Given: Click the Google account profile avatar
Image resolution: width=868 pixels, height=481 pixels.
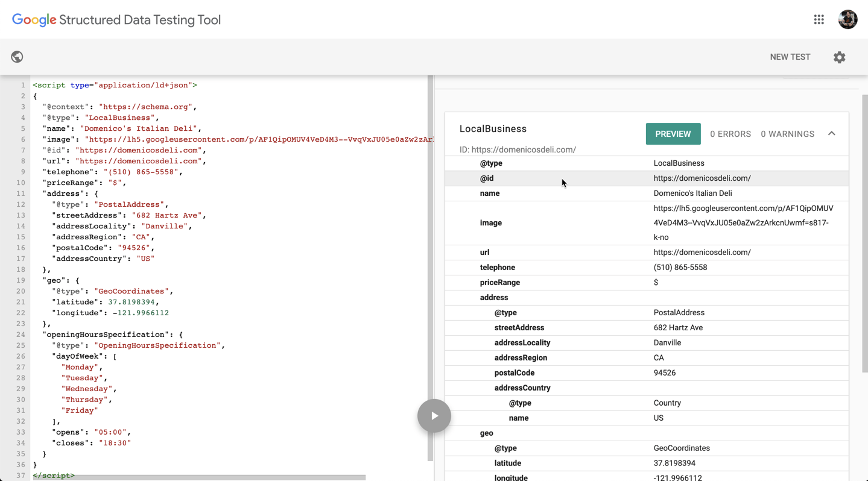Looking at the screenshot, I should point(847,19).
